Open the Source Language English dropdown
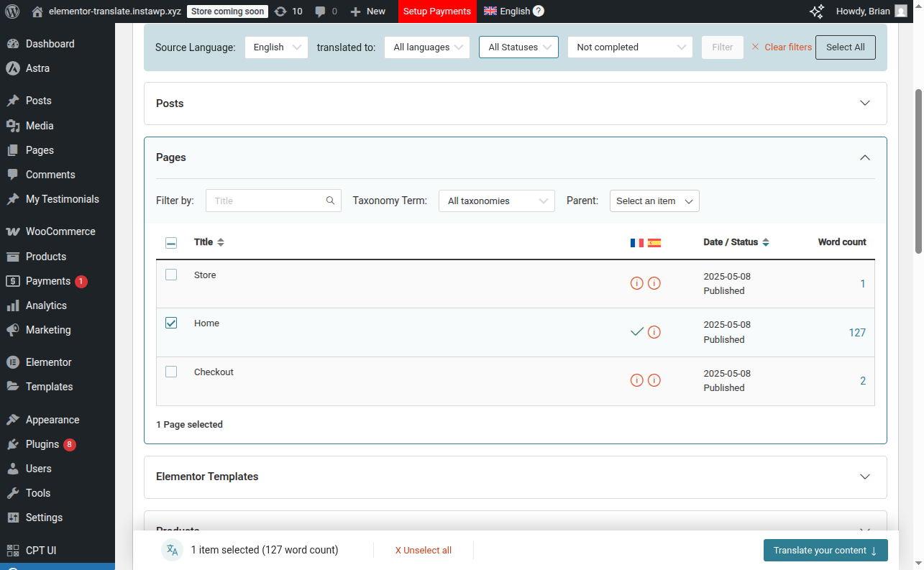This screenshot has height=570, width=924. [x=277, y=47]
